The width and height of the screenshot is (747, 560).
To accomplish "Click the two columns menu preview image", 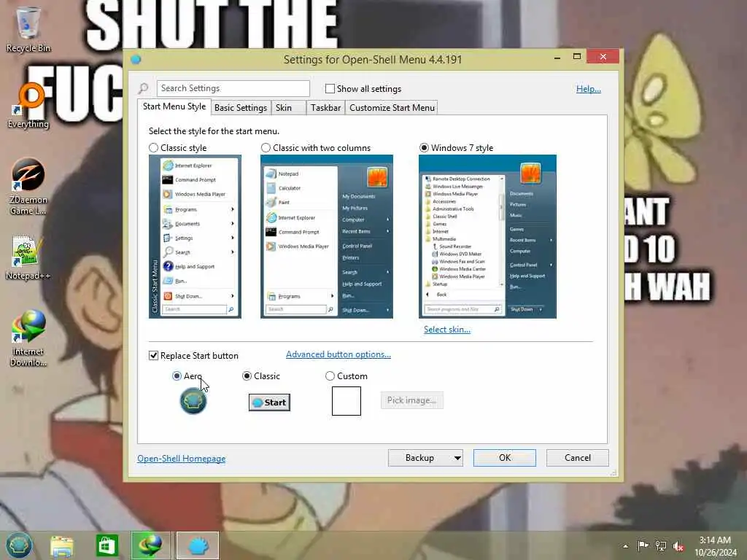I will point(327,237).
